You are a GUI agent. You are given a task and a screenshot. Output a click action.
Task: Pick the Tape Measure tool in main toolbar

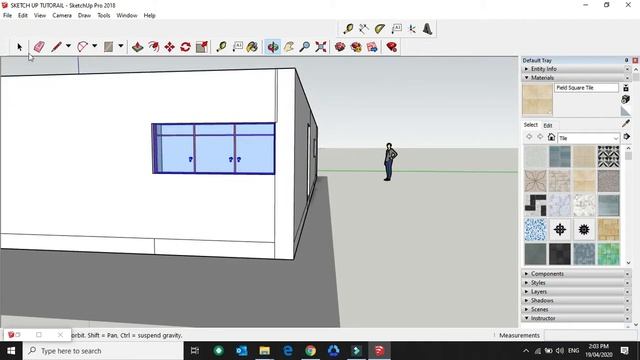click(x=221, y=47)
